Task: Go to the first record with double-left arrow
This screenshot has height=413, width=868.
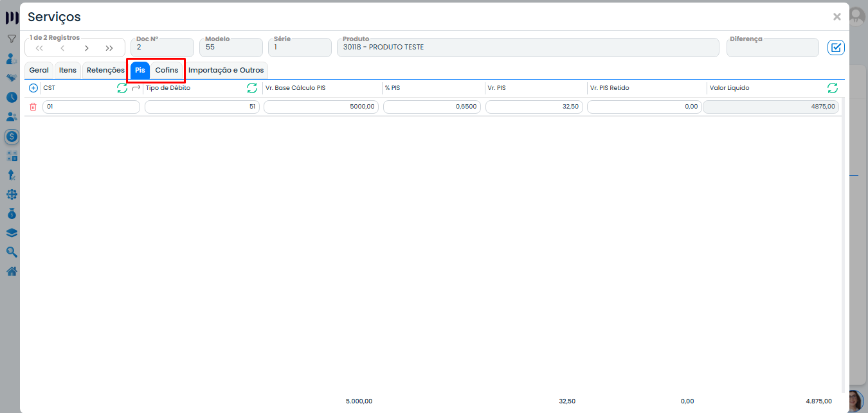Action: [39, 48]
